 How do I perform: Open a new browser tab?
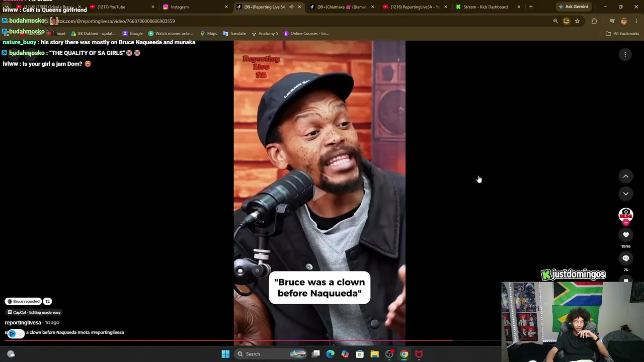pos(531,7)
